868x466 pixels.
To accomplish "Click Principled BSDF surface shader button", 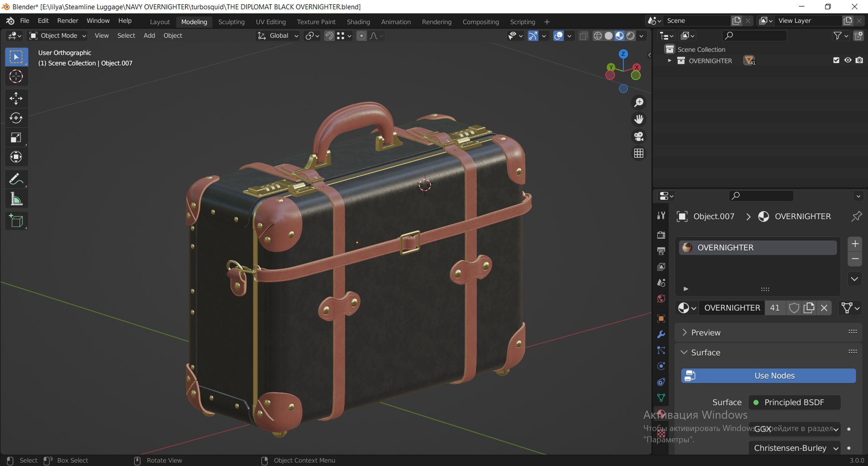I will coord(794,402).
